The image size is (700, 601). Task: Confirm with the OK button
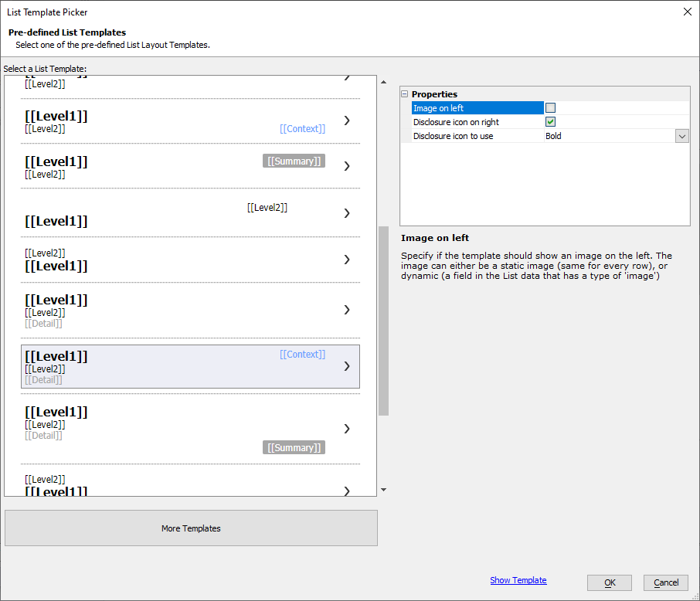610,582
